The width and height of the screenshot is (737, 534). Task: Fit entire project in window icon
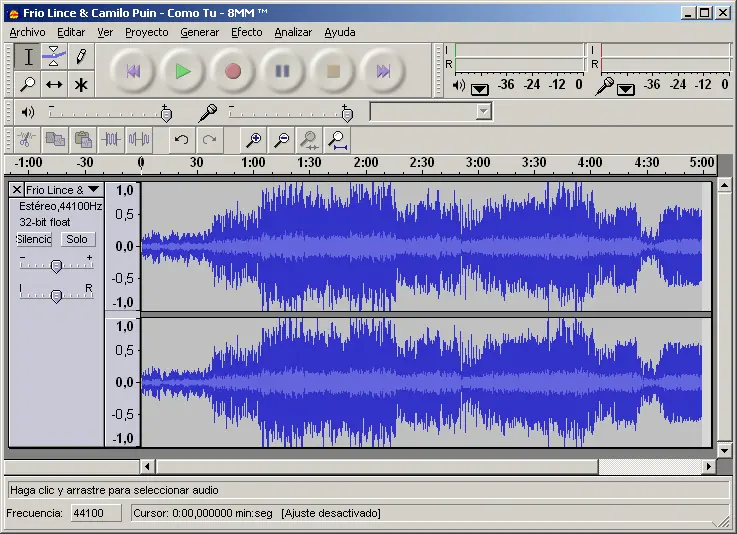point(337,140)
